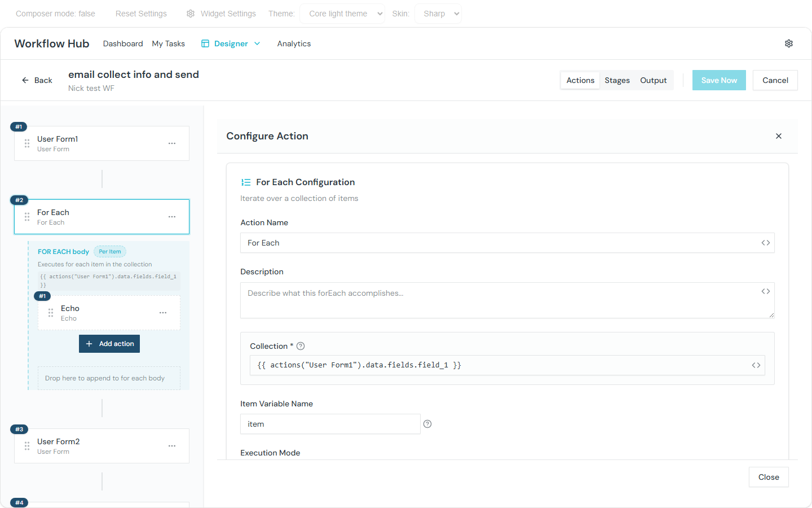
Task: Click the Designer layout icon
Action: coord(205,43)
